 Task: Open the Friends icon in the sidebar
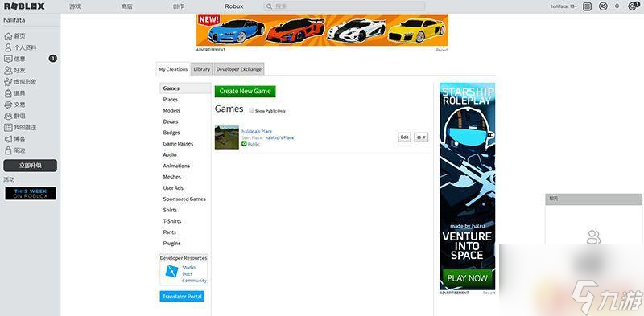click(8, 71)
